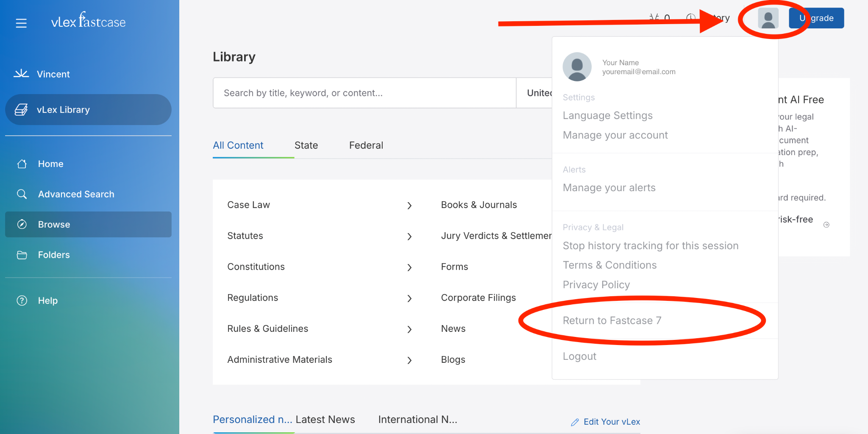Expand the Administrative Materials chevron
This screenshot has height=434, width=868.
[409, 360]
